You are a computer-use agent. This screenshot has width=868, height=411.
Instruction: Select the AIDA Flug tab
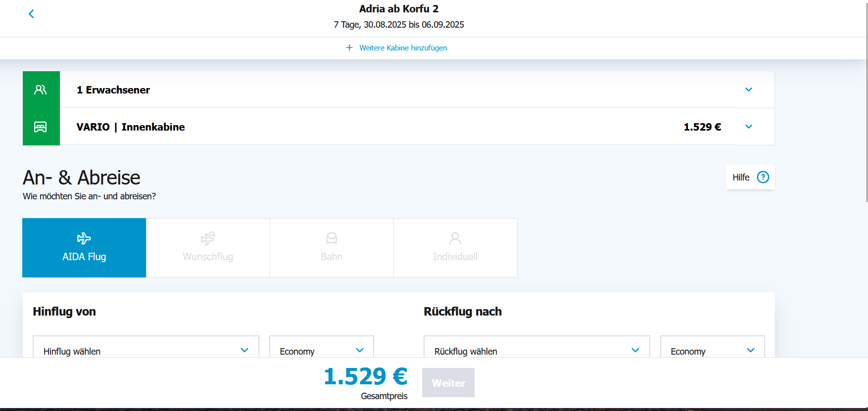coord(84,248)
